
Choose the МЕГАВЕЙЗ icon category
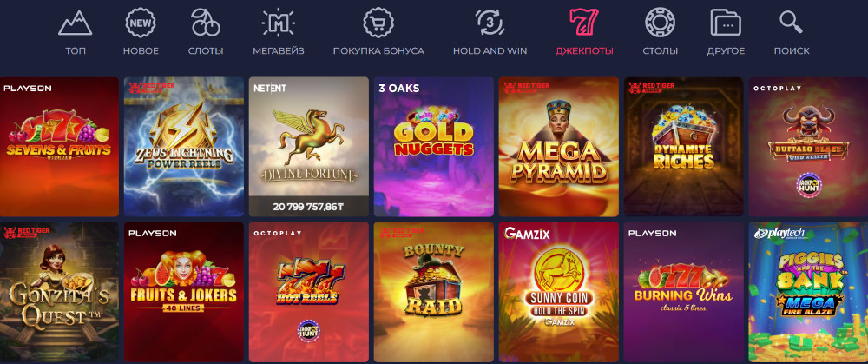(x=278, y=23)
